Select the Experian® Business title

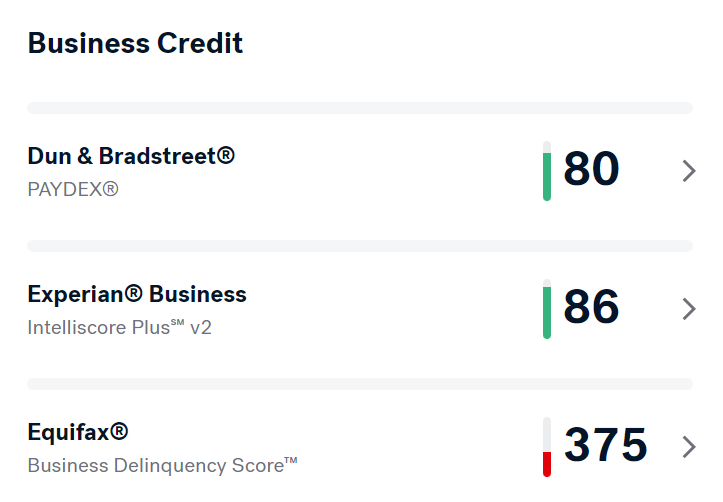point(137,294)
